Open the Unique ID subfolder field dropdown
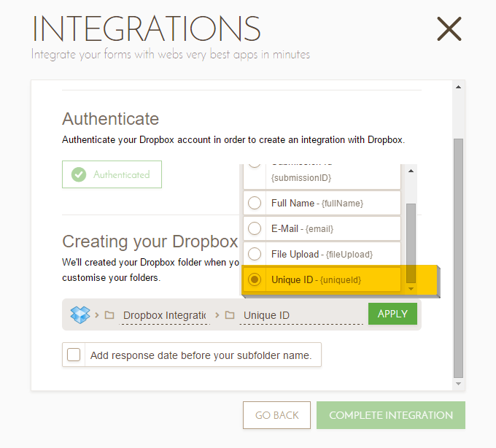This screenshot has width=496, height=448. [301, 315]
